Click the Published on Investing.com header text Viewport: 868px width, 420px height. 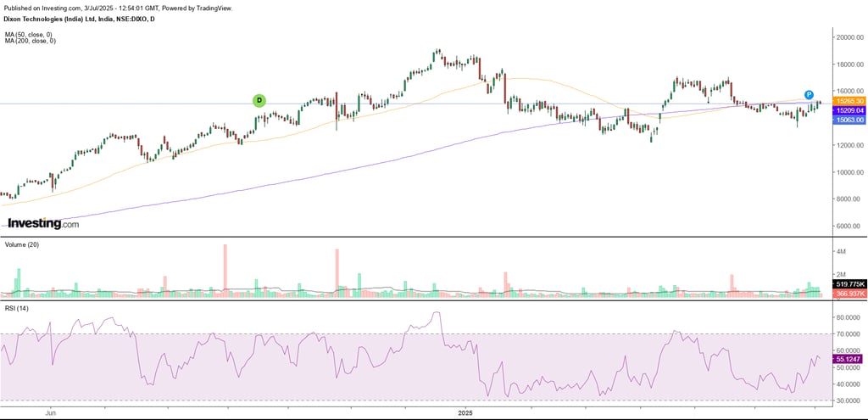click(x=118, y=8)
